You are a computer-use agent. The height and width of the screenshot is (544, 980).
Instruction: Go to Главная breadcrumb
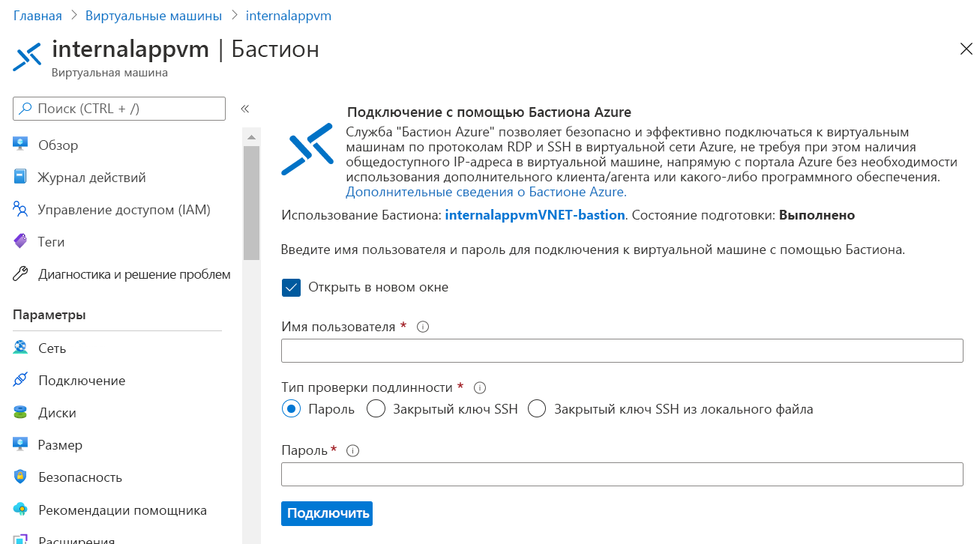[37, 15]
